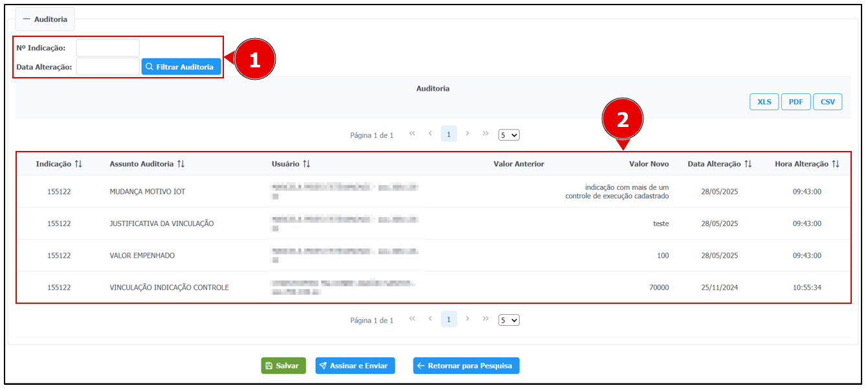
Task: Export audit table as CSV
Action: pyautogui.click(x=827, y=102)
